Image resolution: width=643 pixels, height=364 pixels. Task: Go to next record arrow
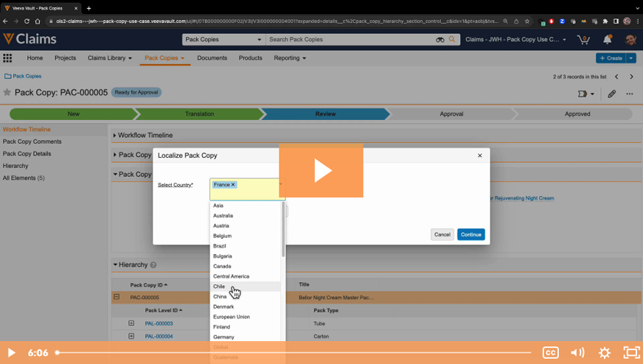[631, 77]
